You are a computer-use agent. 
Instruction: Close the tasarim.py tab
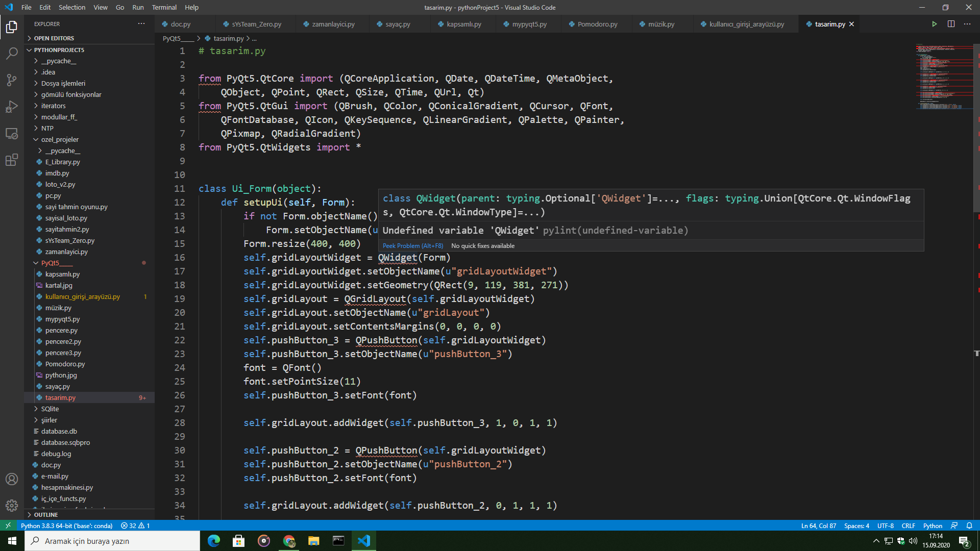click(x=851, y=24)
